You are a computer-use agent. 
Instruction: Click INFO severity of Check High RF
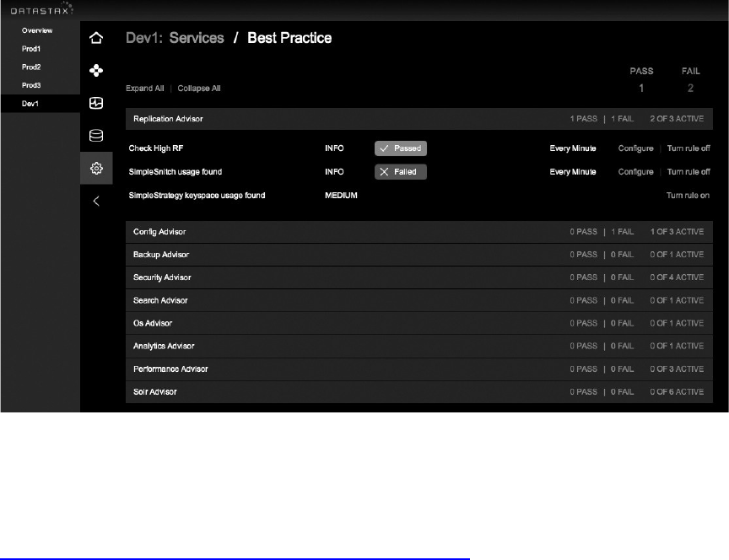coord(334,148)
